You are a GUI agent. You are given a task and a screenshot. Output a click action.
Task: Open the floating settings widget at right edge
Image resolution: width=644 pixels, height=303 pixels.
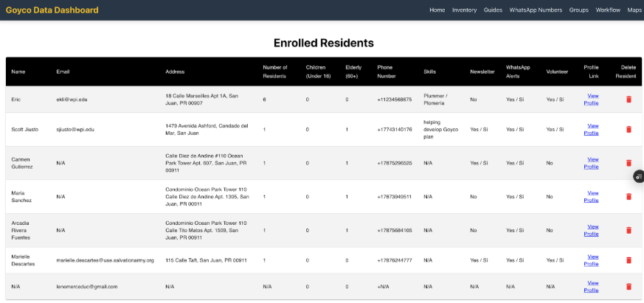click(639, 176)
